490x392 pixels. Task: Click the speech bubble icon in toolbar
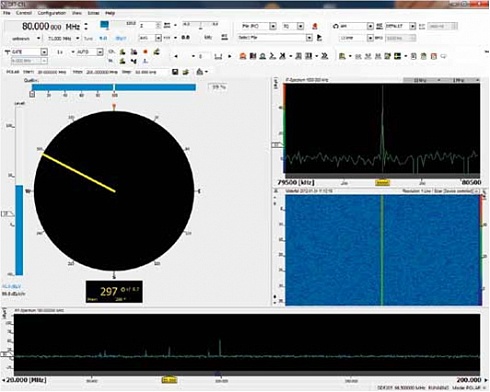pyautogui.click(x=443, y=56)
